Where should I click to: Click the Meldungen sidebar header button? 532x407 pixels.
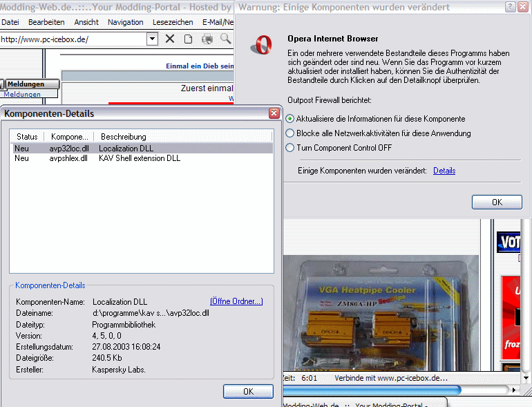[32, 84]
